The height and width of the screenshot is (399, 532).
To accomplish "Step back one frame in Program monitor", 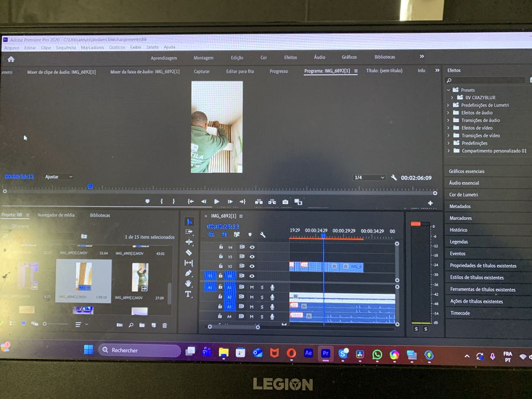I will click(x=204, y=202).
